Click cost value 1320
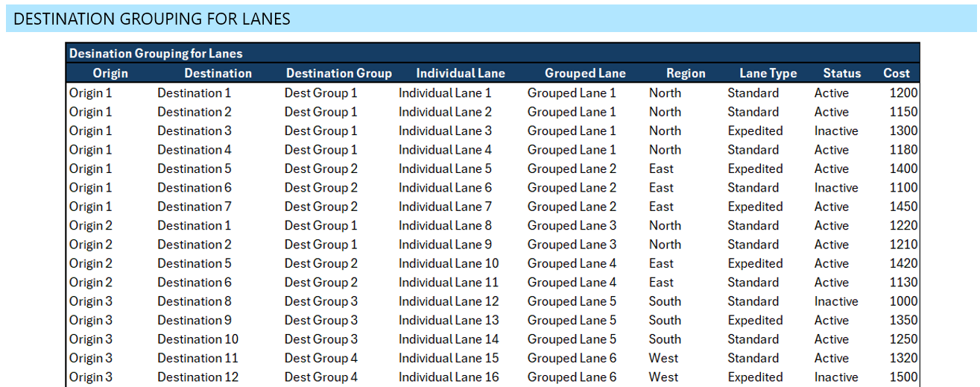Screen dimensions: 980x387 (903, 358)
